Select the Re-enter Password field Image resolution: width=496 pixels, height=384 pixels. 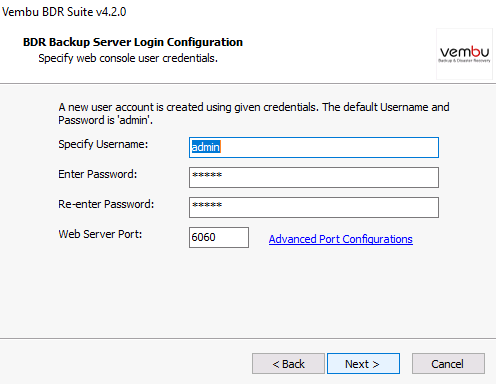(314, 207)
